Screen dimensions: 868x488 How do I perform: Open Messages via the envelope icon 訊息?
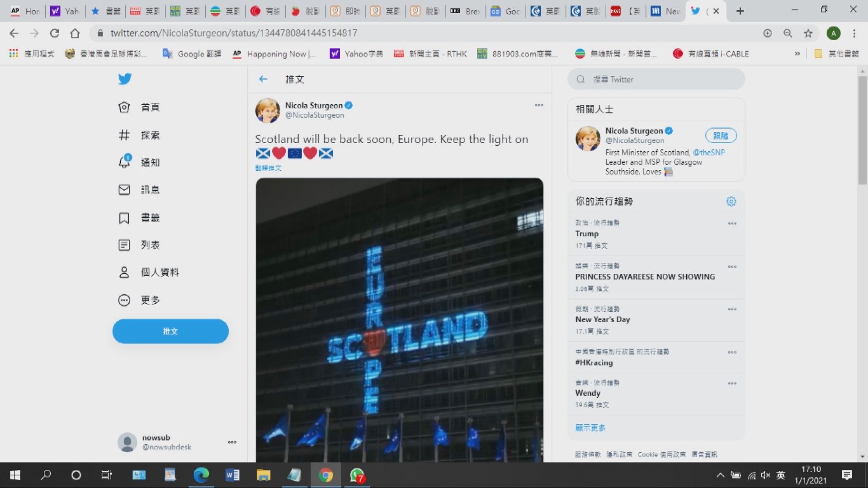(x=124, y=190)
